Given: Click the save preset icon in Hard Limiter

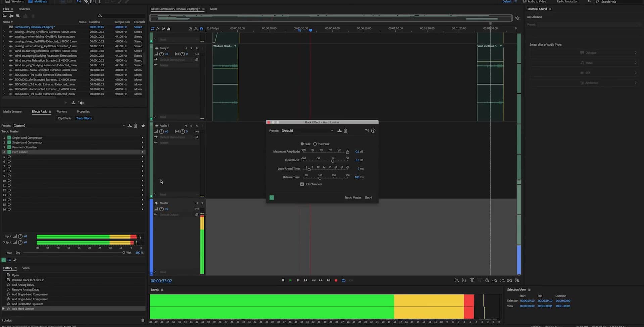Looking at the screenshot, I should pyautogui.click(x=339, y=131).
